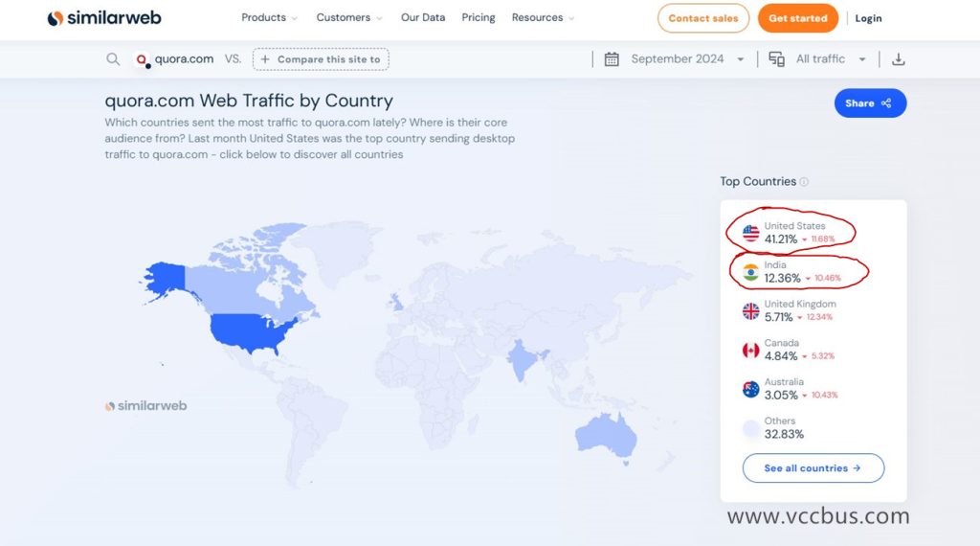Click the calendar icon beside September 2024
Image resolution: width=980 pixels, height=546 pixels.
coord(612,59)
